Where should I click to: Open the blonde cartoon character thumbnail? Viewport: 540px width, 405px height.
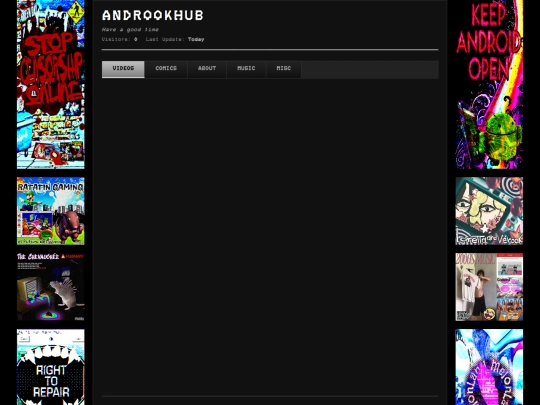pyautogui.click(x=489, y=211)
